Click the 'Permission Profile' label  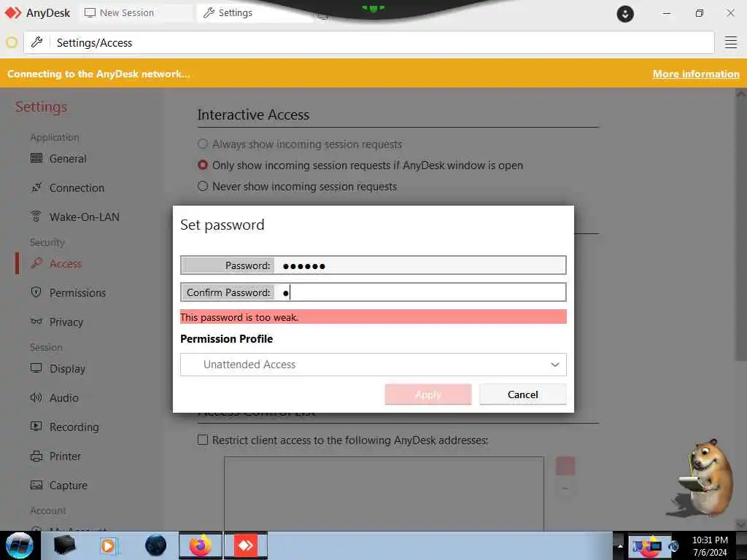pos(226,338)
